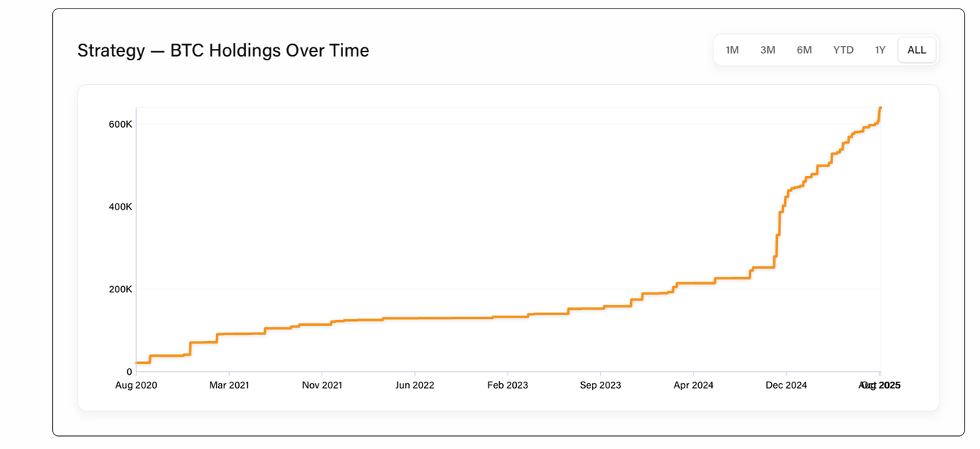Click the 200K y-axis label
The width and height of the screenshot is (980, 449).
click(x=119, y=289)
